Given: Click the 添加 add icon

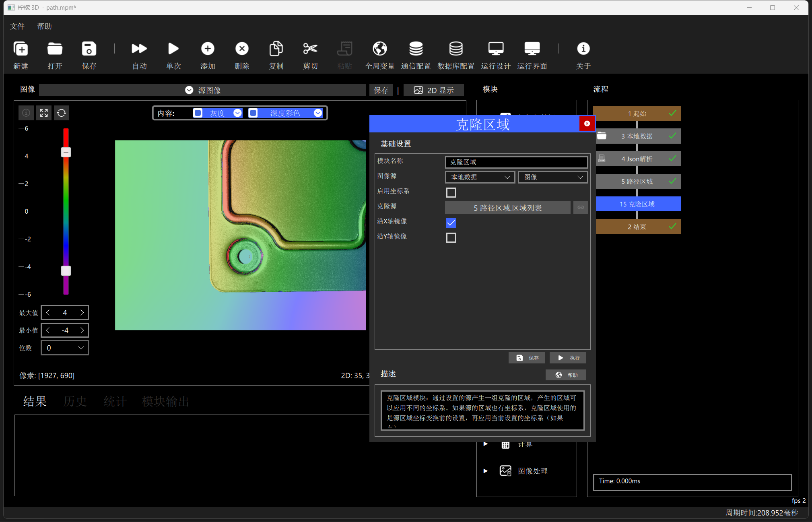Looking at the screenshot, I should (208, 49).
